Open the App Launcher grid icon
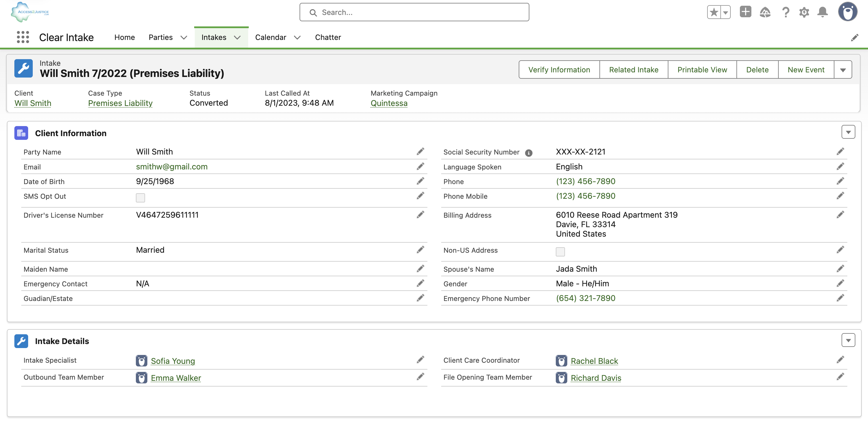868x421 pixels. (23, 37)
